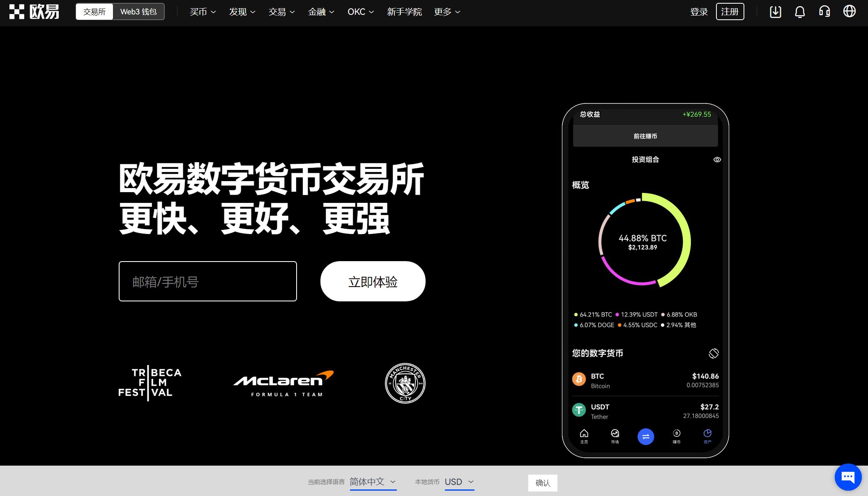Expand the 发现 dropdown menu
868x496 pixels.
point(240,12)
